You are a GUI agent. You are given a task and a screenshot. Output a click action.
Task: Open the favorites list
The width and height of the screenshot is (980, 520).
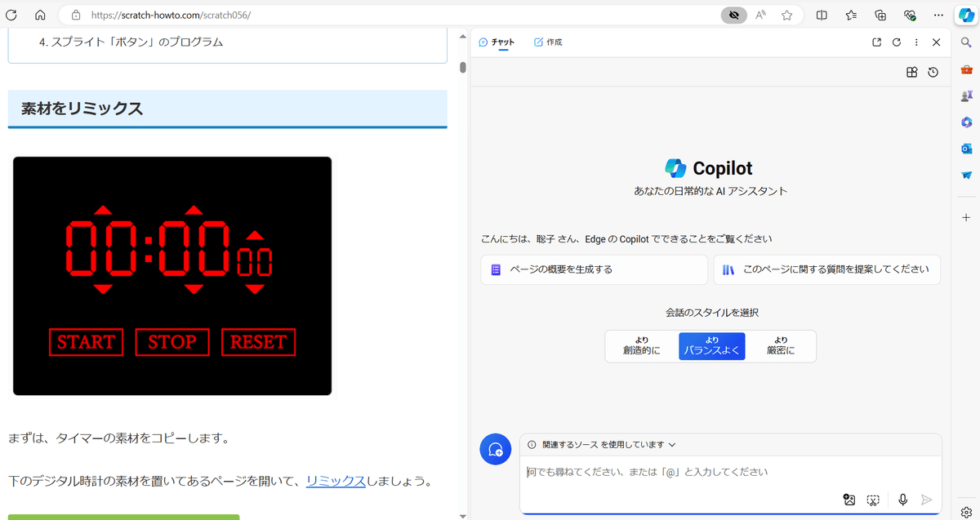(x=851, y=15)
